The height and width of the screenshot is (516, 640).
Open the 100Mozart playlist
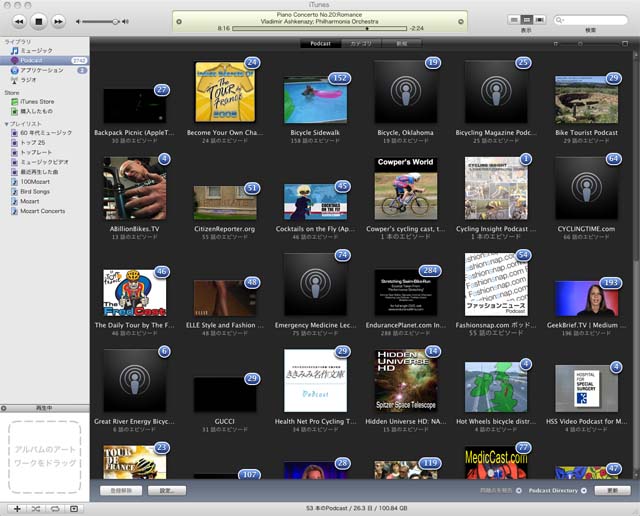[45, 182]
